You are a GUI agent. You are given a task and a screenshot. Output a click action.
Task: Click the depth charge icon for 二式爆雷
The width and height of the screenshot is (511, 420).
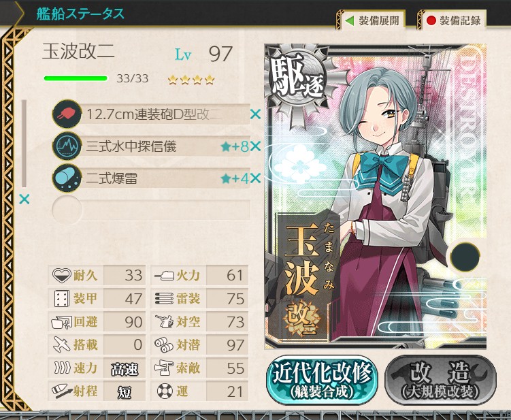pos(67,178)
